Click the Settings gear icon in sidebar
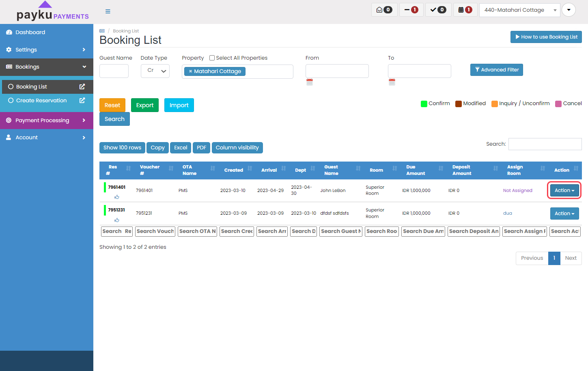 (9, 50)
